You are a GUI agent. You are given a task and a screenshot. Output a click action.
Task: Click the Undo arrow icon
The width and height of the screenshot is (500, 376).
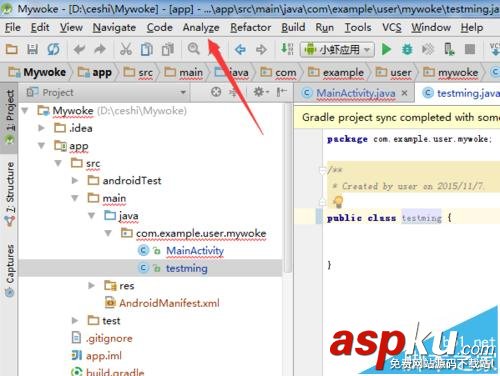[x=79, y=49]
